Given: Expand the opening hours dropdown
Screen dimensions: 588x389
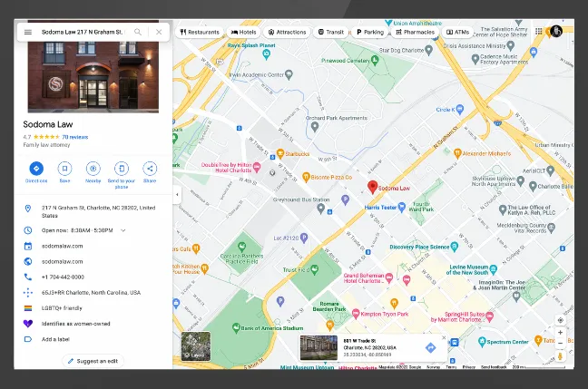Looking at the screenshot, I should (x=122, y=230).
